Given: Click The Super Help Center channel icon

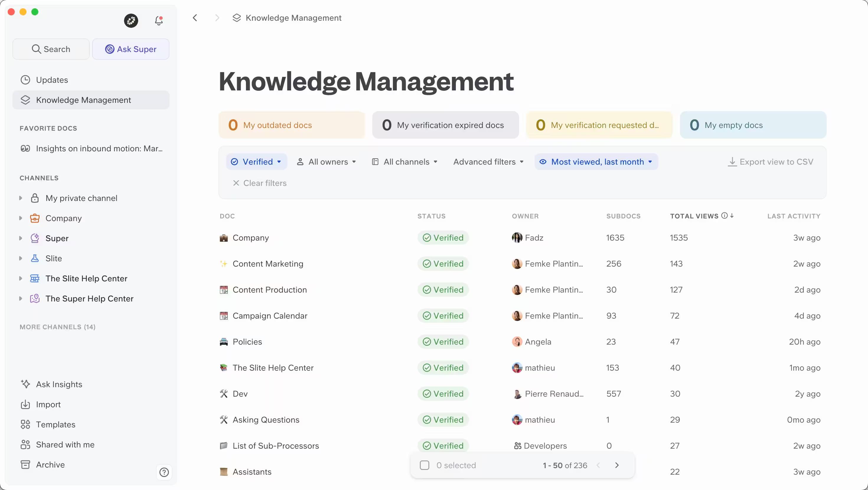Looking at the screenshot, I should click(x=35, y=298).
